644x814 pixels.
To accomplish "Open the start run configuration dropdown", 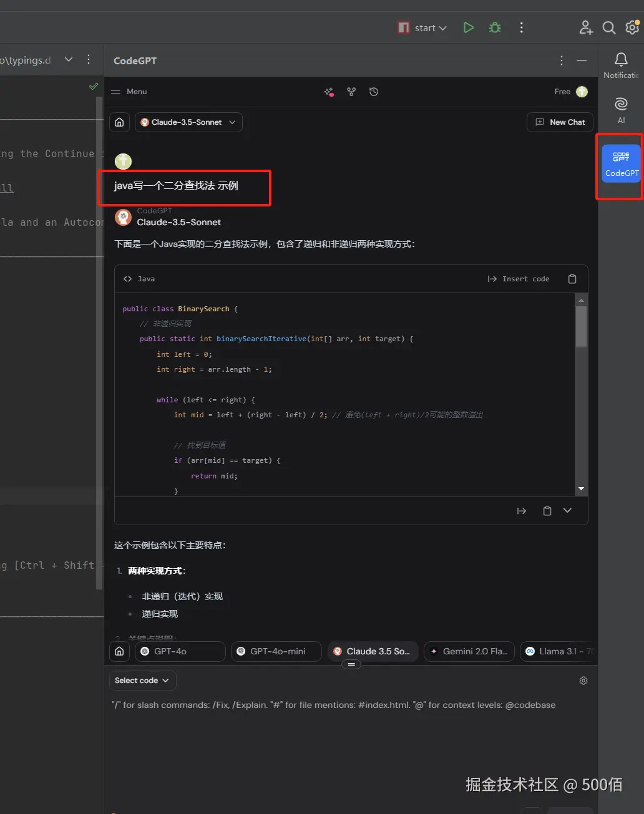I will tap(422, 27).
